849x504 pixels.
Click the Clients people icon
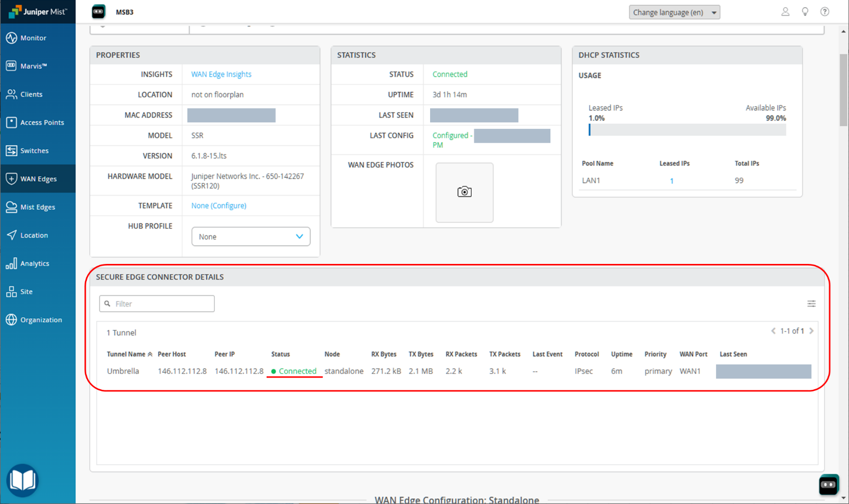(11, 94)
